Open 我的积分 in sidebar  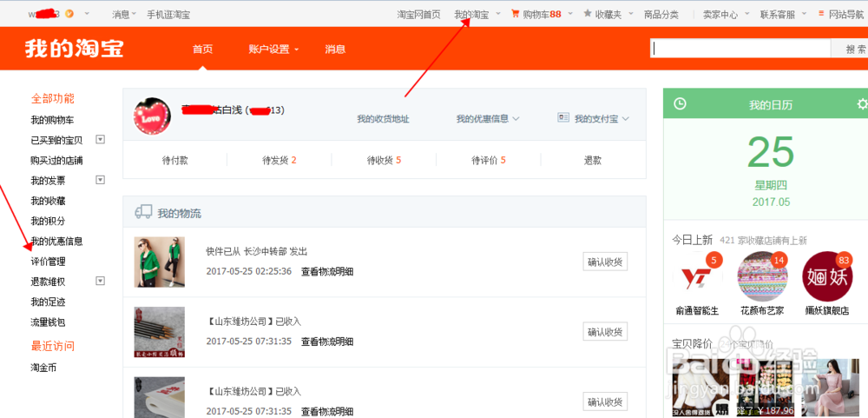tap(48, 221)
